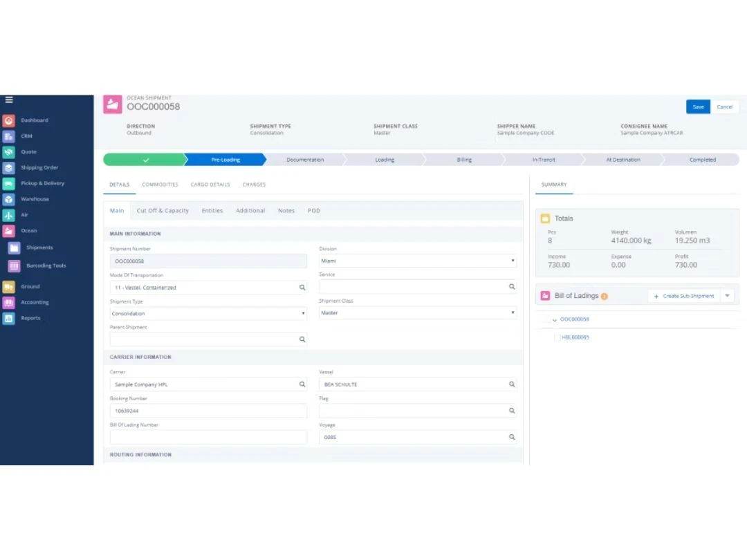Switch to the Cut Off & Capacity tab
The image size is (747, 560).
coord(163,211)
